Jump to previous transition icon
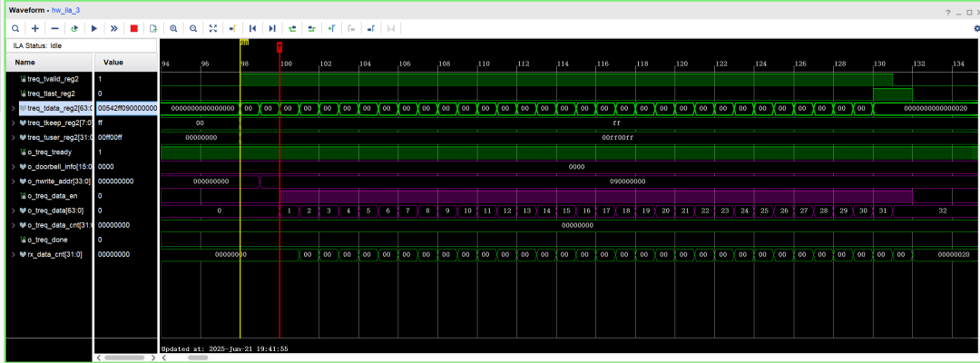This screenshot has height=363, width=980. click(x=292, y=28)
